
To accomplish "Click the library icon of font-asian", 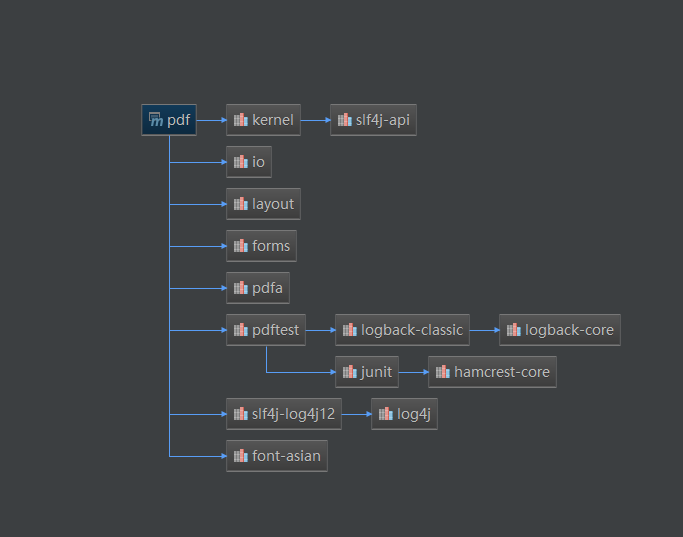I will [240, 456].
